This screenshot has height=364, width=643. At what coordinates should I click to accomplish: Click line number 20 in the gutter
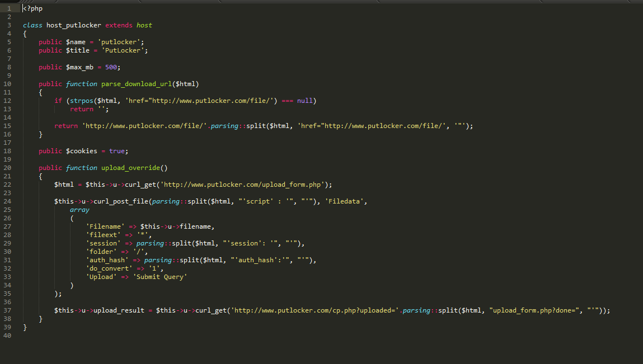click(x=7, y=168)
